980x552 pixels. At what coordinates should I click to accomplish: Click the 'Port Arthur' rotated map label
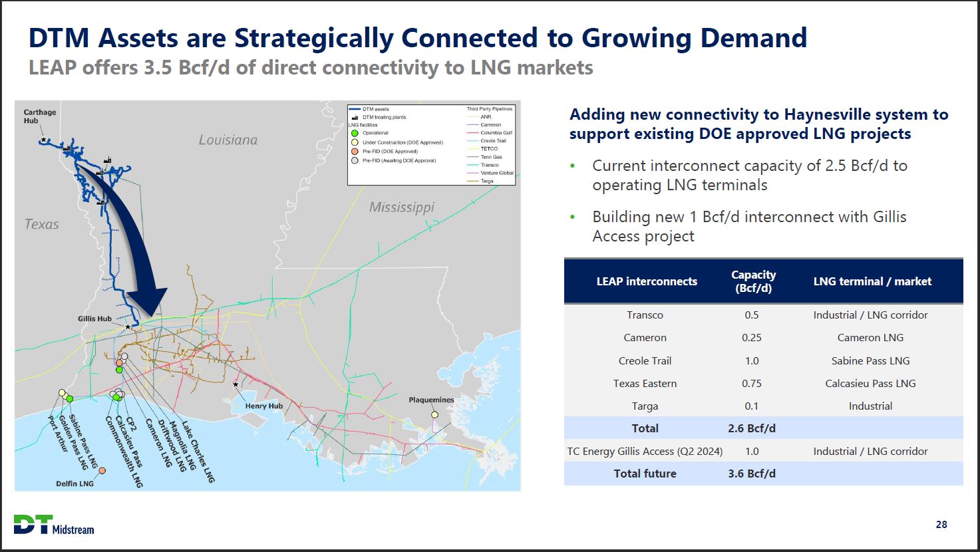(58, 435)
